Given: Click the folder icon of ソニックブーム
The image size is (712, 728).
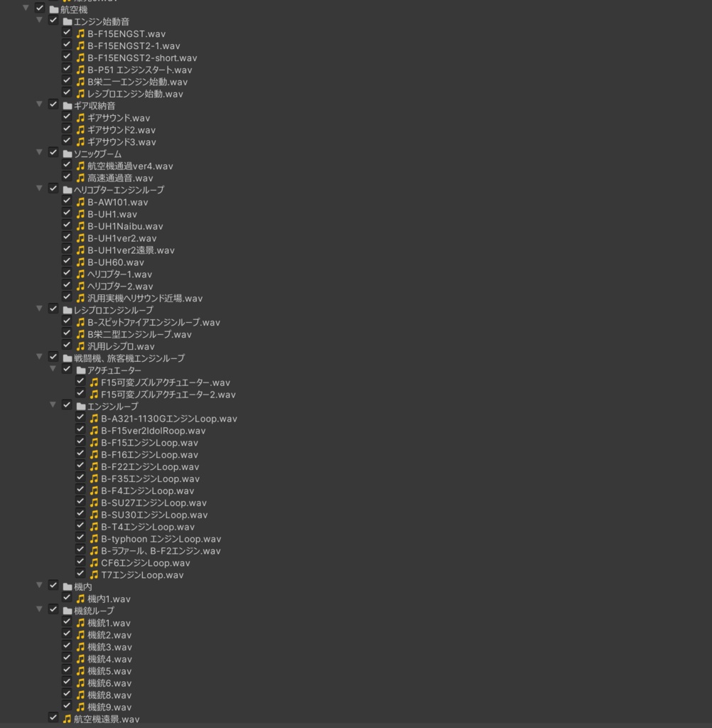Looking at the screenshot, I should (x=68, y=154).
